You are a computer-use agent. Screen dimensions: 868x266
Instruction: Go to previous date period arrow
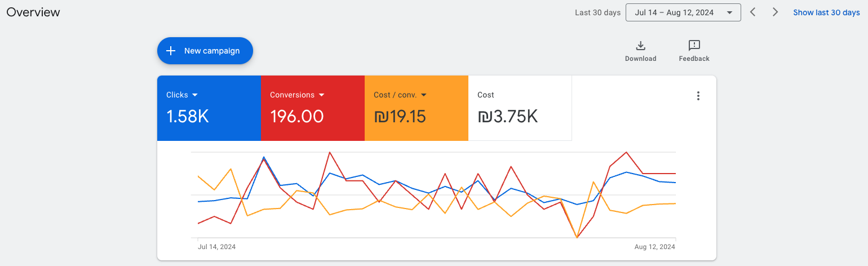coord(752,12)
